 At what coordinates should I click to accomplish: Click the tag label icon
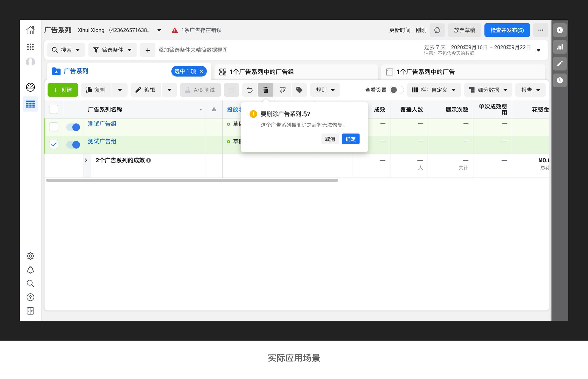pyautogui.click(x=299, y=90)
